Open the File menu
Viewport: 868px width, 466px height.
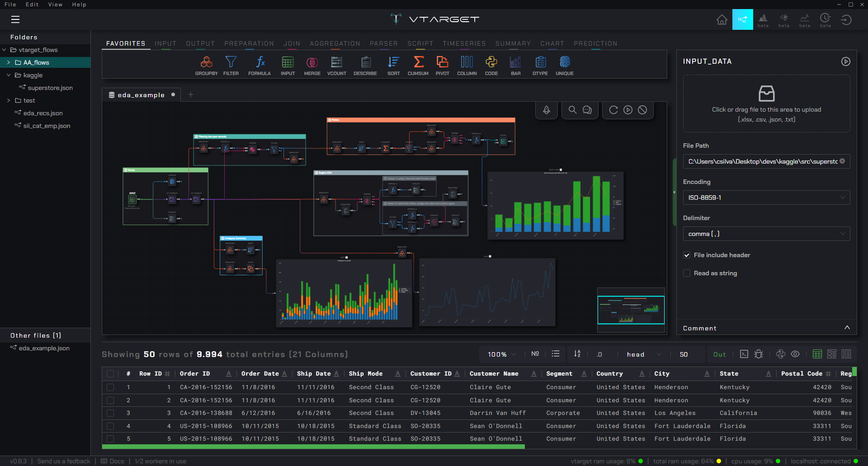click(10, 5)
